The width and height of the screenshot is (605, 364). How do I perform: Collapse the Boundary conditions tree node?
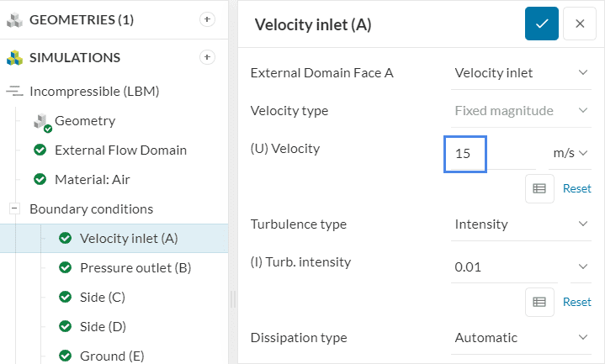tap(14, 208)
